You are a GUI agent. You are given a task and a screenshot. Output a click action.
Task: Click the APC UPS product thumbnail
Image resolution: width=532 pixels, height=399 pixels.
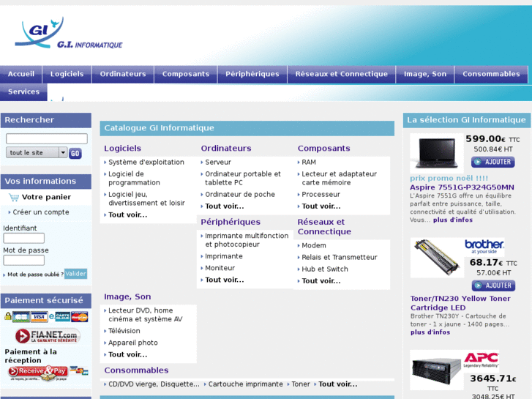pyautogui.click(x=436, y=370)
